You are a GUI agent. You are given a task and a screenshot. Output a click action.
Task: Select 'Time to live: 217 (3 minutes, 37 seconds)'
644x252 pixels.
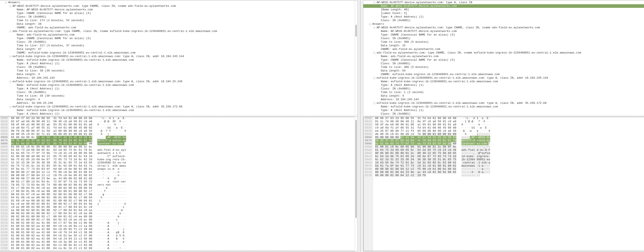(51, 45)
